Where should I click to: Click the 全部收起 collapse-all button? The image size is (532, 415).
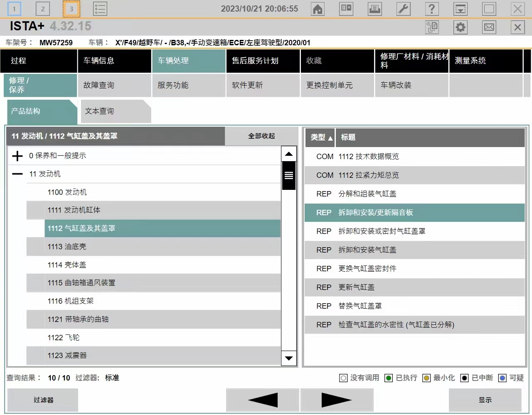[261, 136]
